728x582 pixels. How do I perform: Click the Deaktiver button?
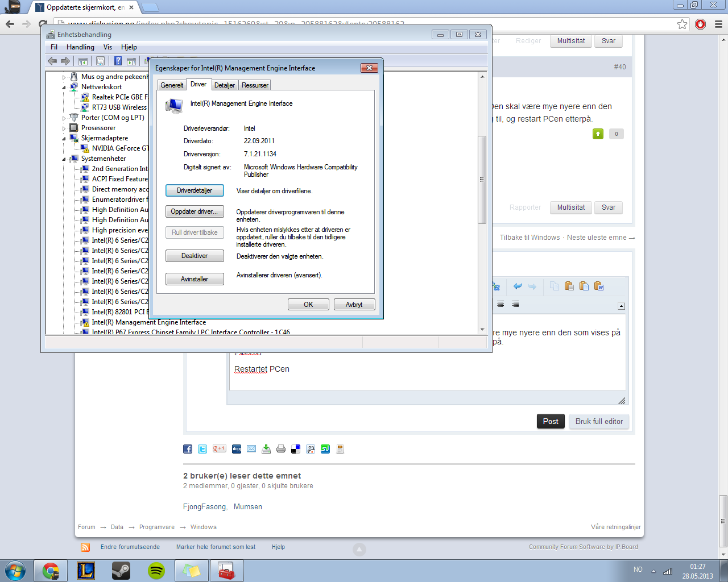195,256
